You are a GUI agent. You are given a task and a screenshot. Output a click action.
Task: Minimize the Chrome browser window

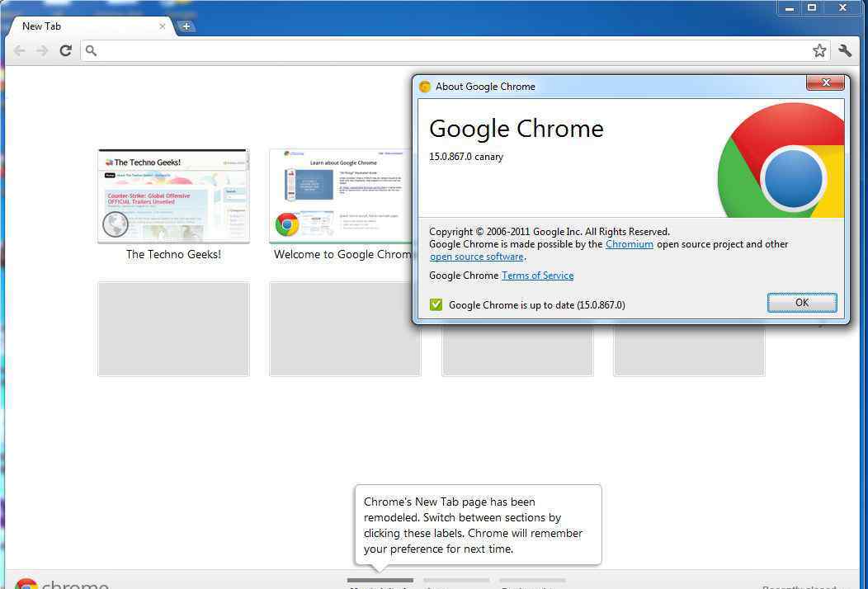pyautogui.click(x=790, y=7)
